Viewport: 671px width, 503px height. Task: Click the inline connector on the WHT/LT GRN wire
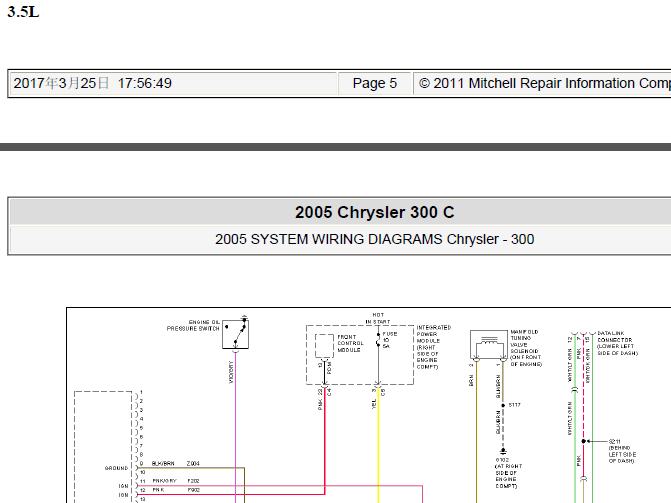click(x=575, y=390)
